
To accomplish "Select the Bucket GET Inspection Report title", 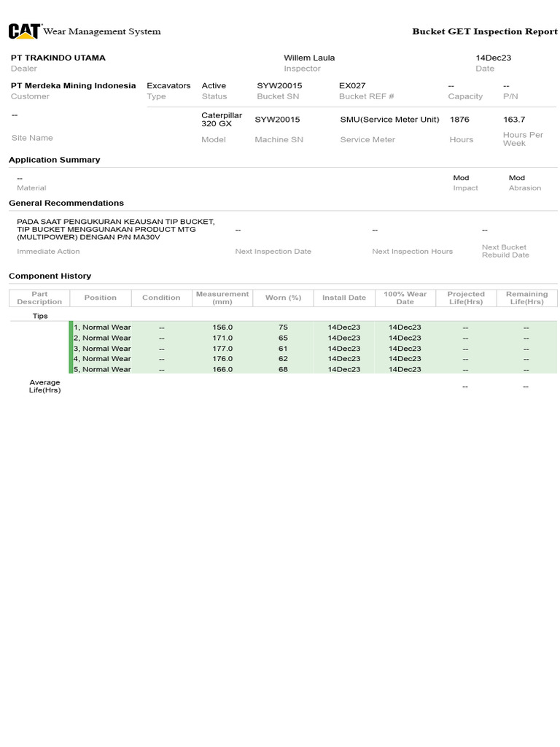I will pos(484,31).
